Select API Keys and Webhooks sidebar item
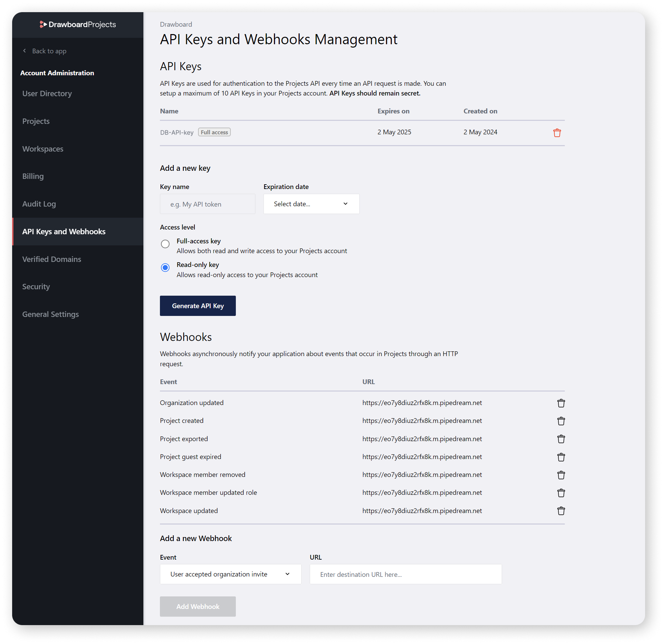 click(78, 232)
